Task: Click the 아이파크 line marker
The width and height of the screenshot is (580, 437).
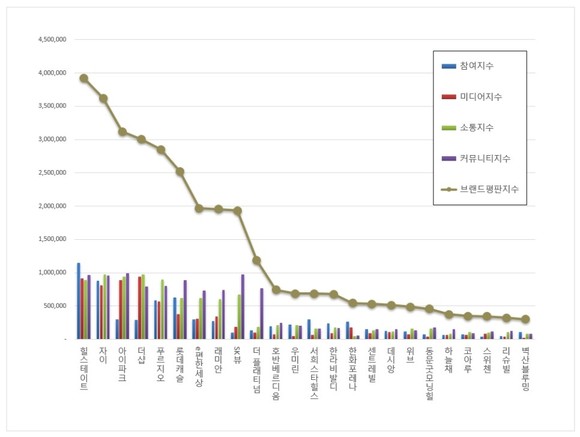Action: point(122,132)
